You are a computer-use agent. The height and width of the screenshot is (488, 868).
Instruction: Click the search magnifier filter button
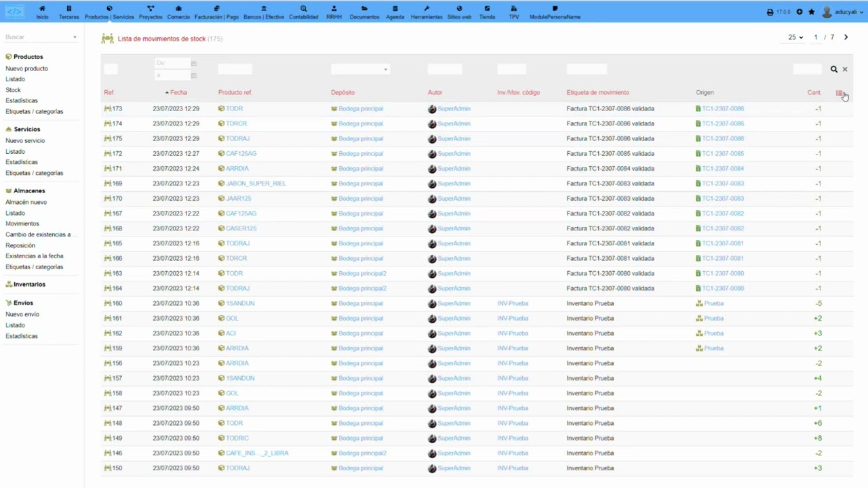[x=834, y=69]
